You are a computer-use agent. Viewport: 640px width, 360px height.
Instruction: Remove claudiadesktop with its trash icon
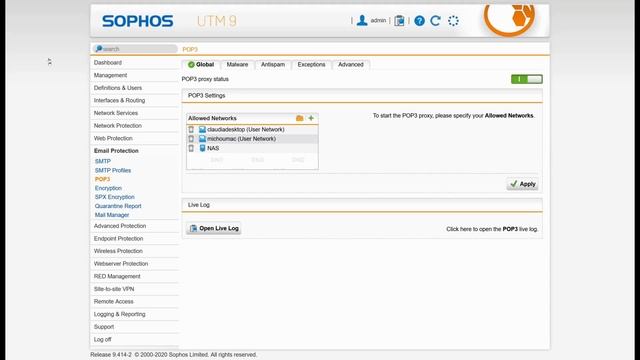191,129
